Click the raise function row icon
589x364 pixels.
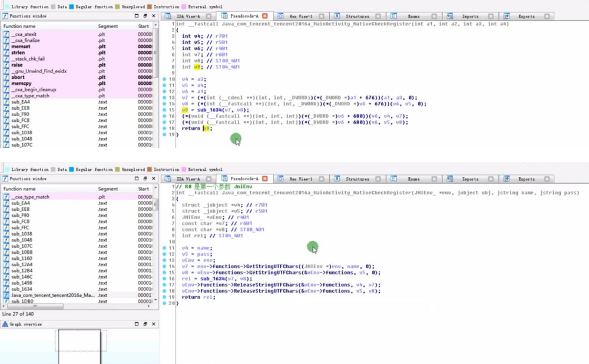[6, 65]
